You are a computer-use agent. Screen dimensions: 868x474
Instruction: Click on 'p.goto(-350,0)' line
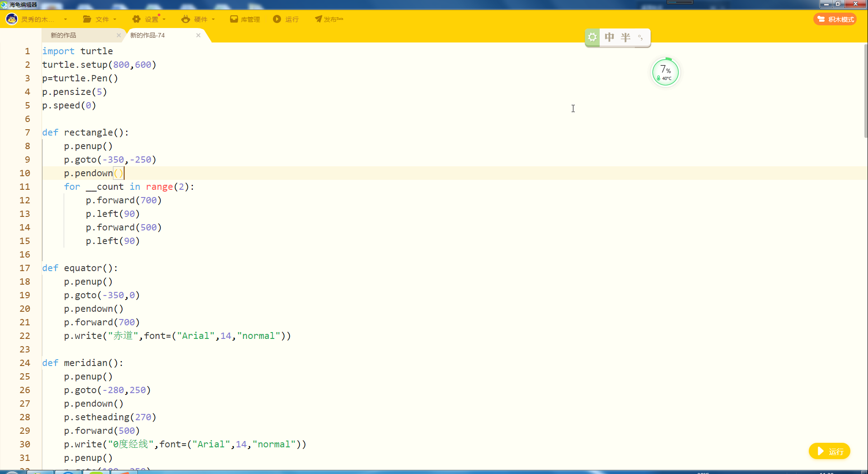[102, 295]
